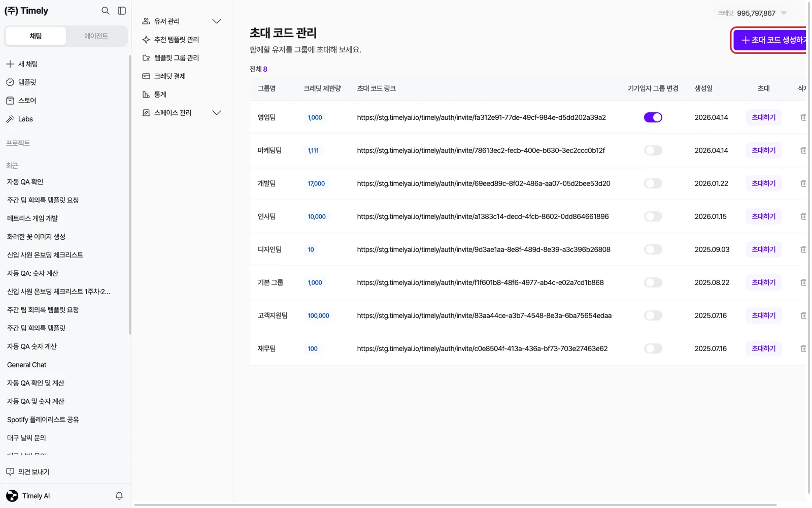This screenshot has height=508, width=812.
Task: Enable the 인사팀 default group toggle
Action: (653, 216)
